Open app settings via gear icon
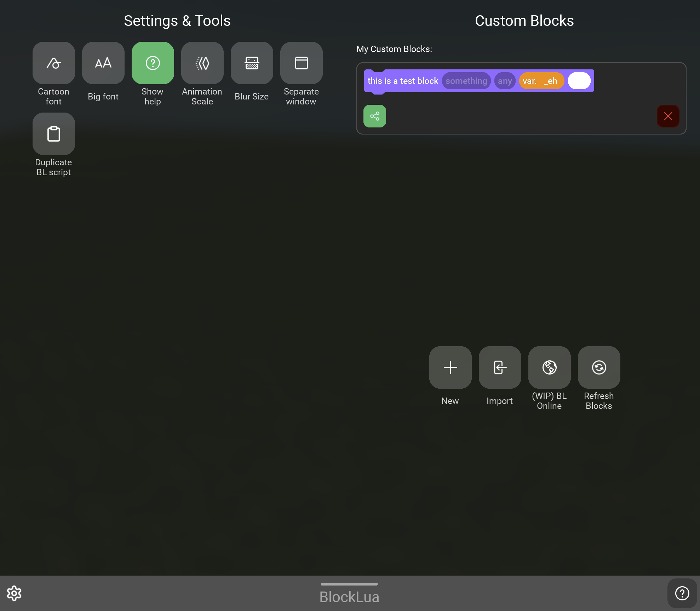 (14, 593)
